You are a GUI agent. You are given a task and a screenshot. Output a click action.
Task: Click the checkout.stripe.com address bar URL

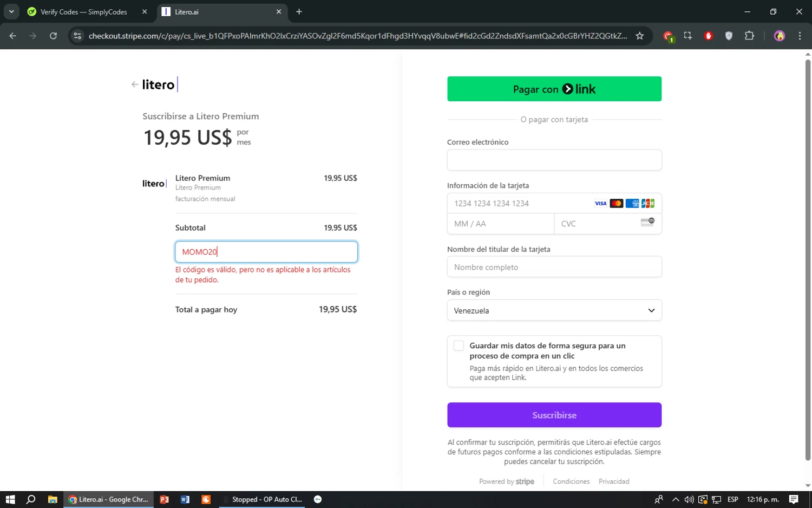point(358,36)
